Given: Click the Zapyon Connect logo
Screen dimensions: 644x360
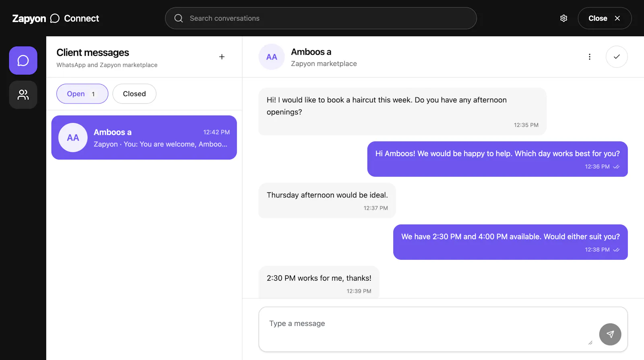Looking at the screenshot, I should (56, 19).
